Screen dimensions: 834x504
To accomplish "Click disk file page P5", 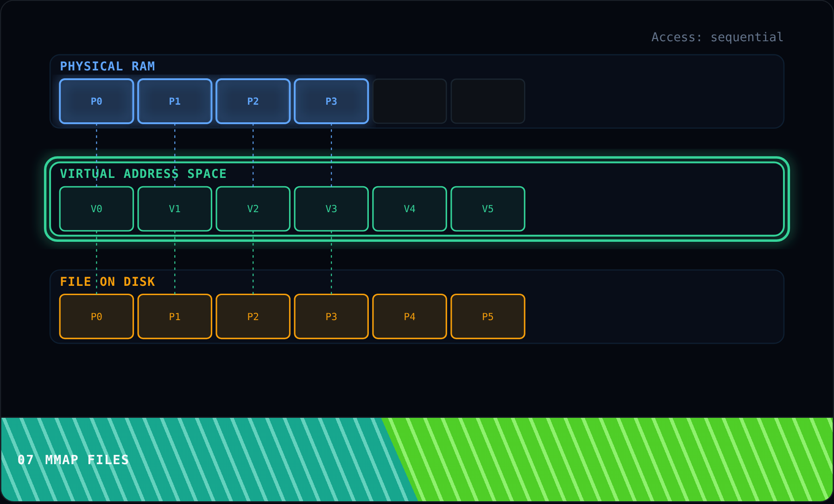I will (488, 316).
